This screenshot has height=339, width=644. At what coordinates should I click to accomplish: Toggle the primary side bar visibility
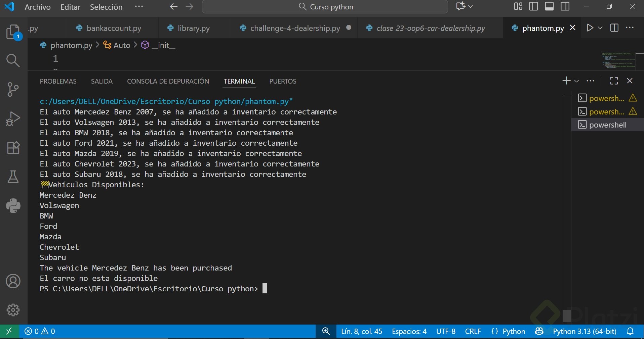(533, 6)
